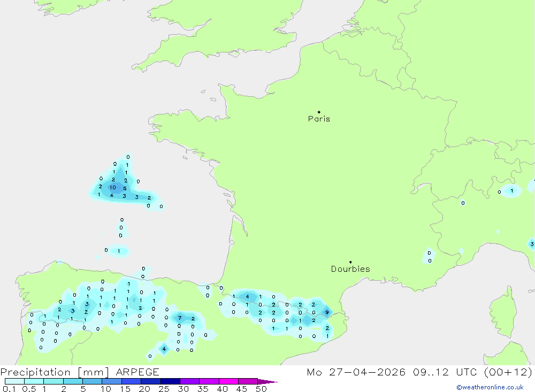The width and height of the screenshot is (535, 392).
Task: Click the black dot marking Paris
Action: tap(319, 112)
